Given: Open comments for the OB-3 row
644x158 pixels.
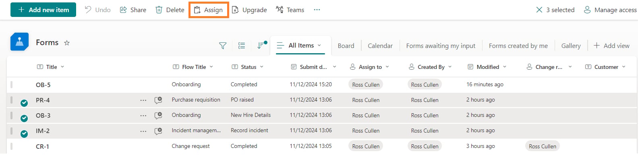Looking at the screenshot, I should pyautogui.click(x=158, y=115).
